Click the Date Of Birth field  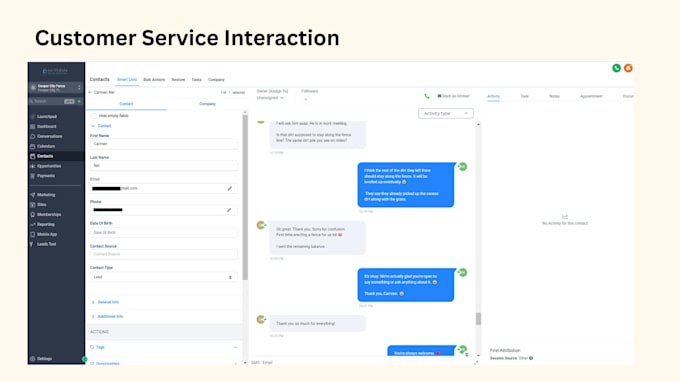164,233
